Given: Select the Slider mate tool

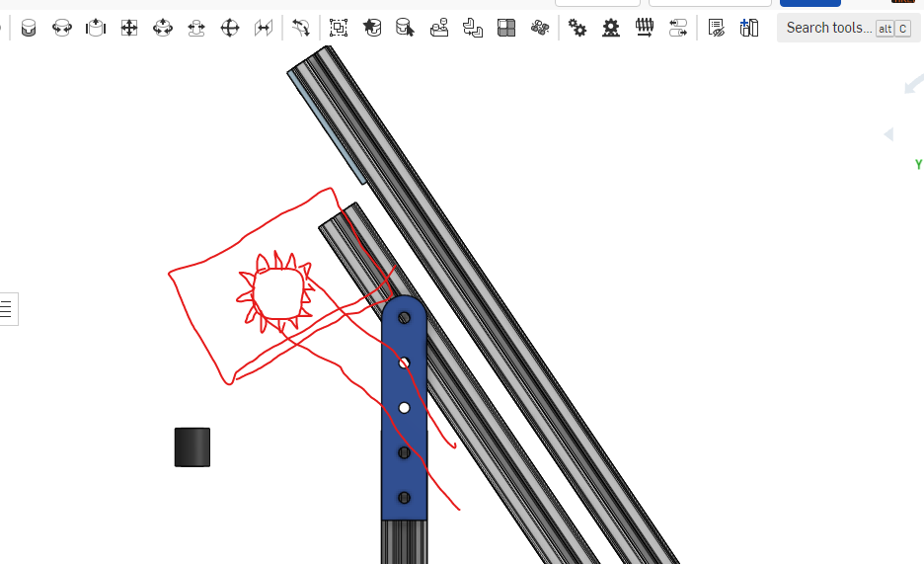Looking at the screenshot, I should click(x=96, y=28).
